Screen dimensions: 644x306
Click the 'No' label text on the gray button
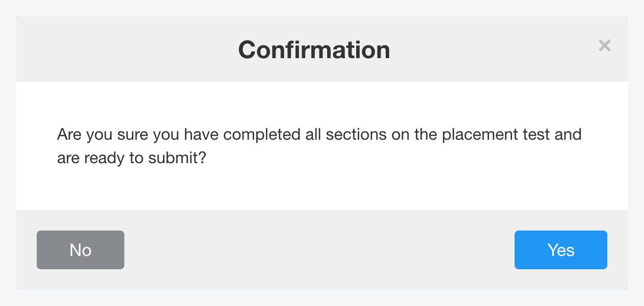pos(81,250)
